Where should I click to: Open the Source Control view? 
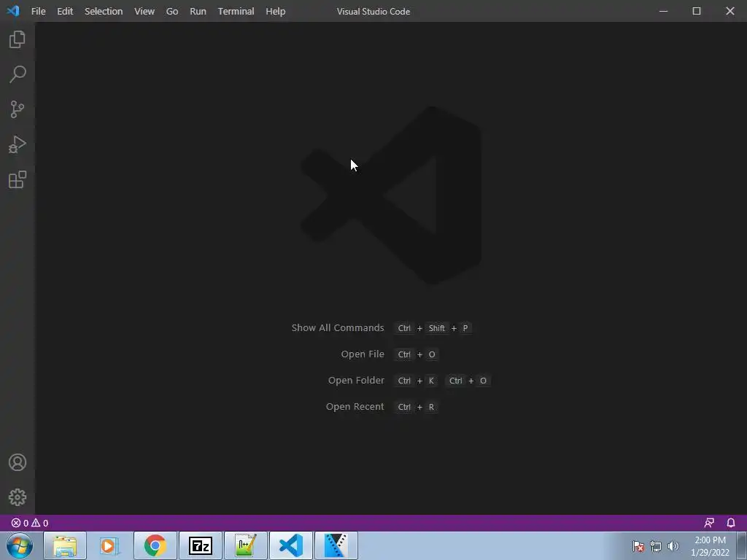pyautogui.click(x=18, y=109)
